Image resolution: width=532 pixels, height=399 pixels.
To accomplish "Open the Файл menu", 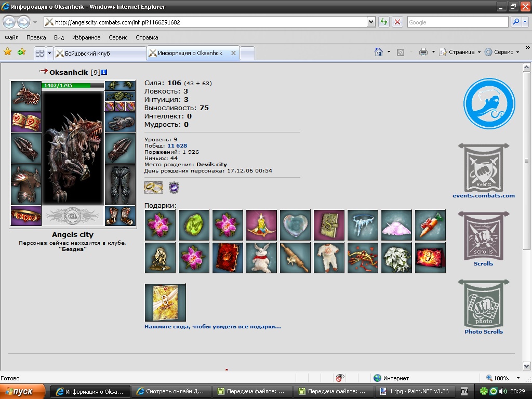I will 12,37.
